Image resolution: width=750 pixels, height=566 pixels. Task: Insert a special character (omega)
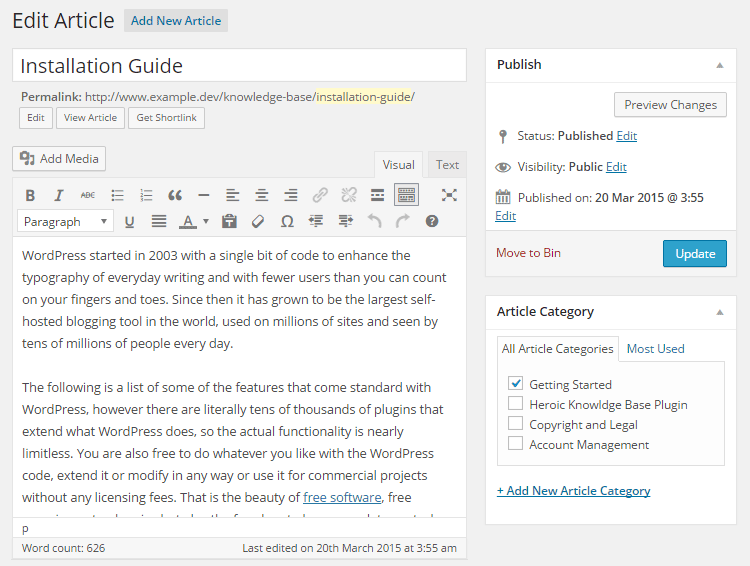pyautogui.click(x=287, y=222)
